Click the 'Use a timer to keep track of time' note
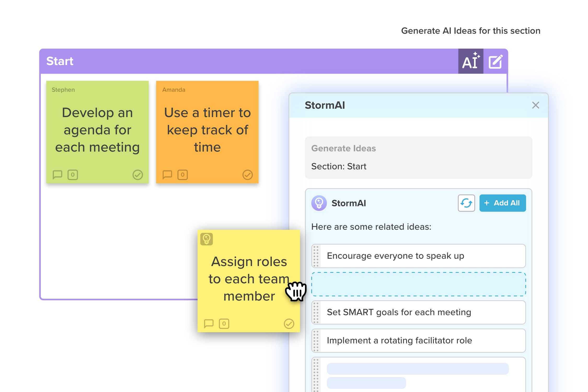This screenshot has height=392, width=588. tap(207, 132)
